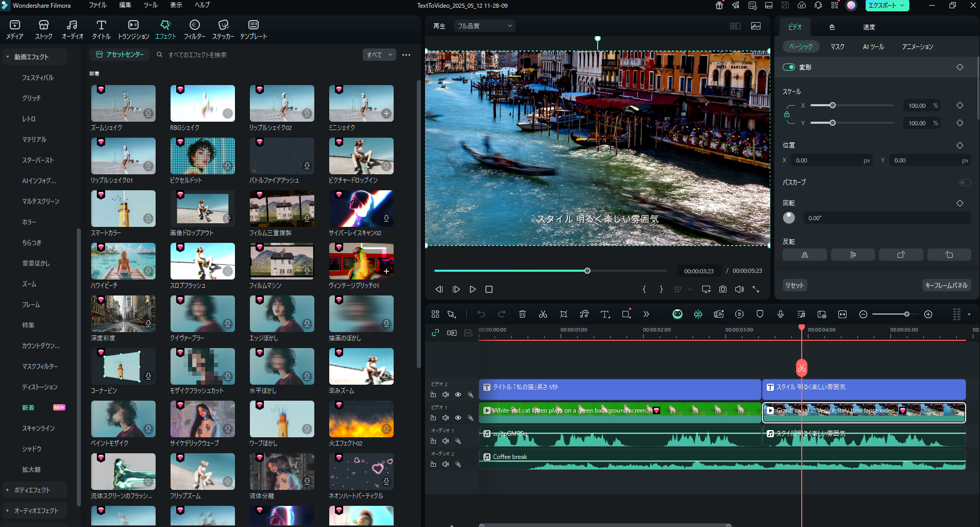
Task: Toggle visibility eye of ビデオ 2 track
Action: pyautogui.click(x=458, y=394)
